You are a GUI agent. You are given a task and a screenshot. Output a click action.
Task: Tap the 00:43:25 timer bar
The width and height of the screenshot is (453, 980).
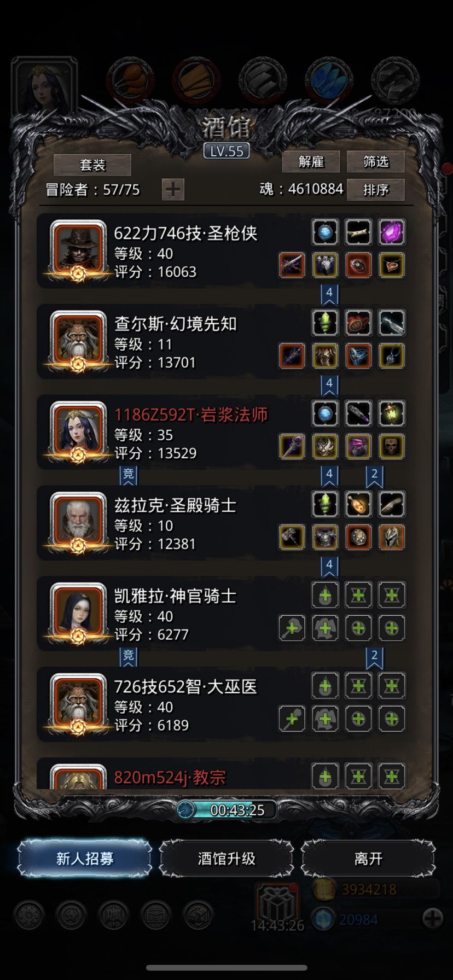click(x=227, y=810)
